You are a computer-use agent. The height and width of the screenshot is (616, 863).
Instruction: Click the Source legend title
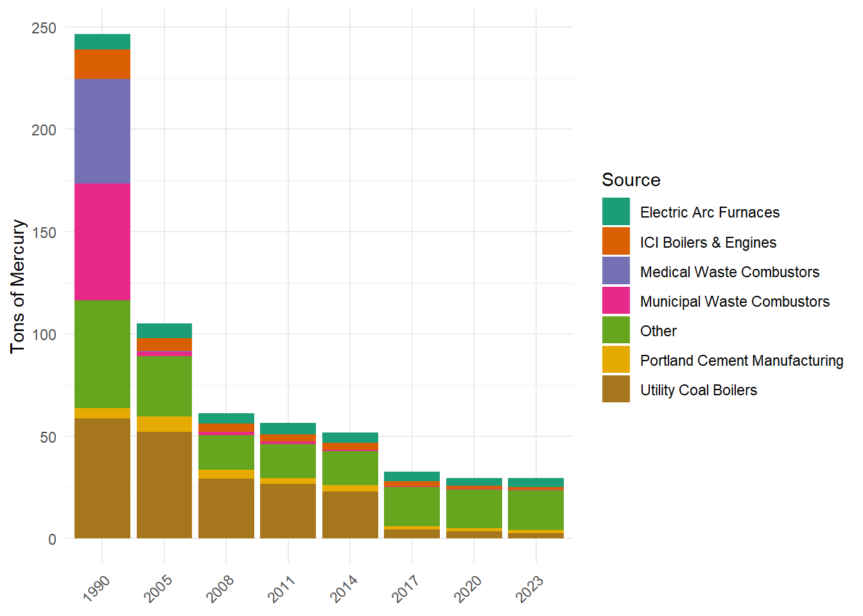click(631, 180)
